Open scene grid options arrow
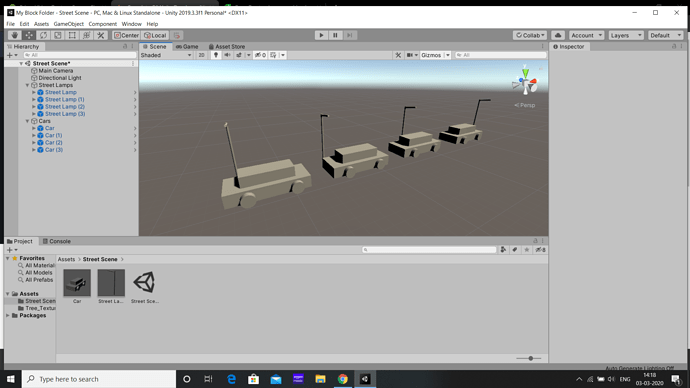This screenshot has width=690, height=388. (283, 55)
